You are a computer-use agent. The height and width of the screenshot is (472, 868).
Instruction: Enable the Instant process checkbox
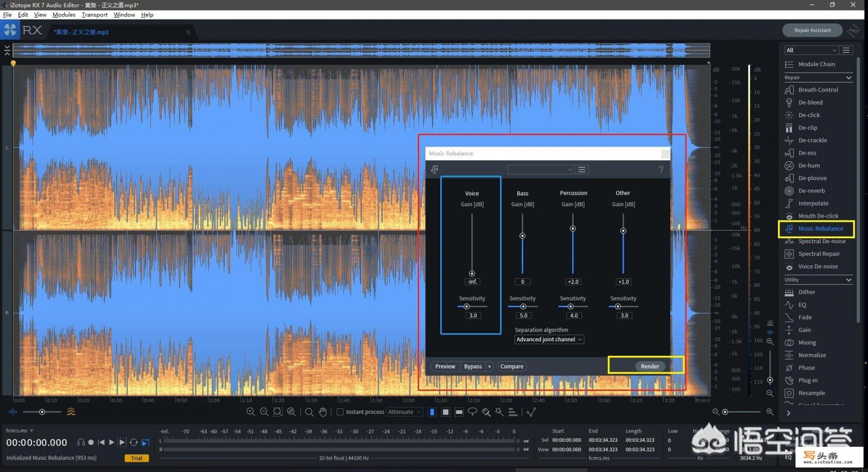[340, 412]
